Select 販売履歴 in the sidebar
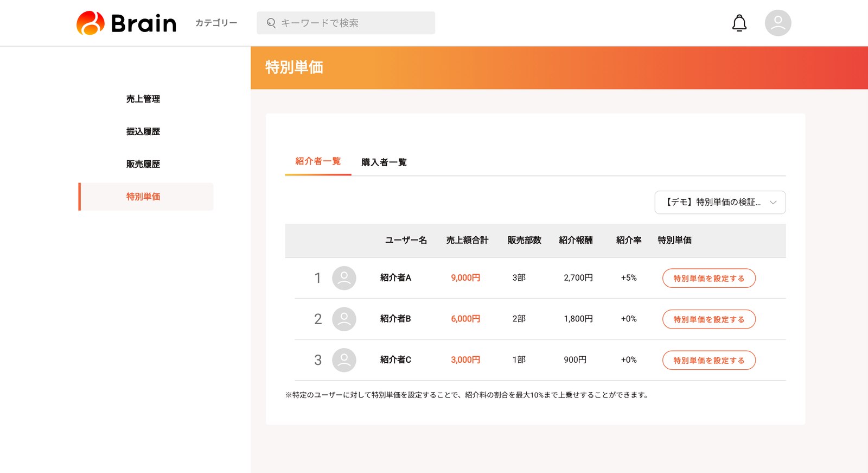Image resolution: width=868 pixels, height=473 pixels. point(143,164)
